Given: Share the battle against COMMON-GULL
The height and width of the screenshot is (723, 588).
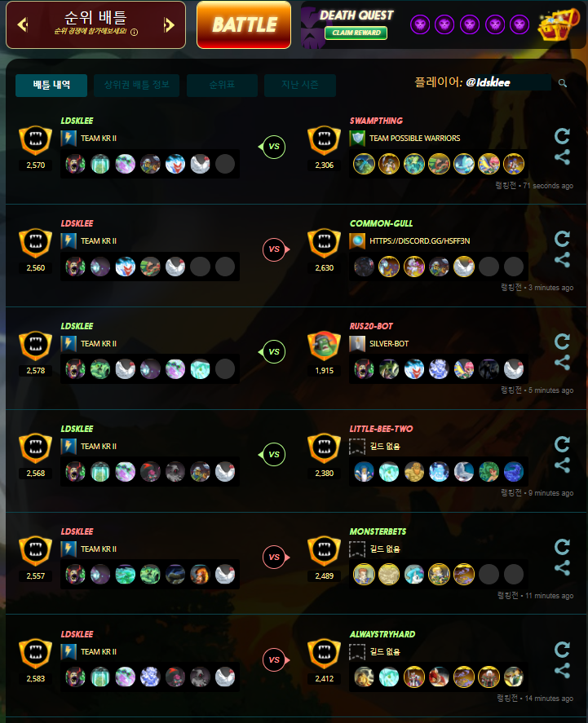Looking at the screenshot, I should 562,259.
